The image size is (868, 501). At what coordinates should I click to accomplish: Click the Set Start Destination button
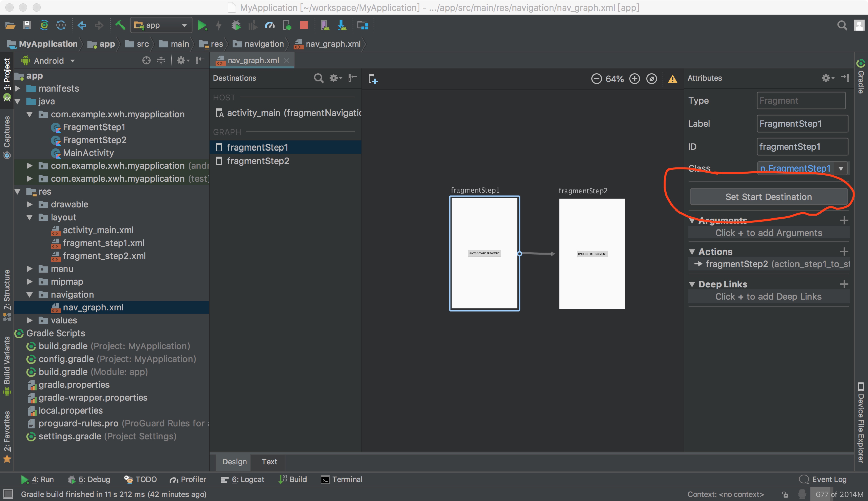768,197
